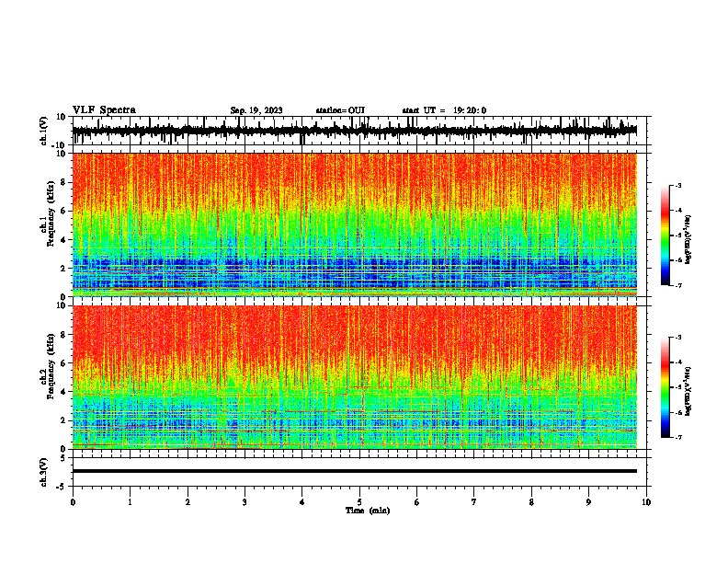Click the 6 kHz tick label of ch.1
Viewport: 728px width, 563px height.
pyautogui.click(x=64, y=211)
